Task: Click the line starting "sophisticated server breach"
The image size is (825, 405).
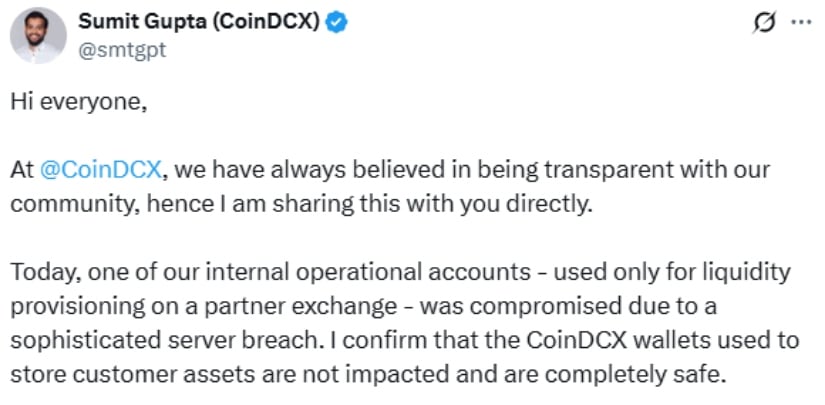Action: 405,341
